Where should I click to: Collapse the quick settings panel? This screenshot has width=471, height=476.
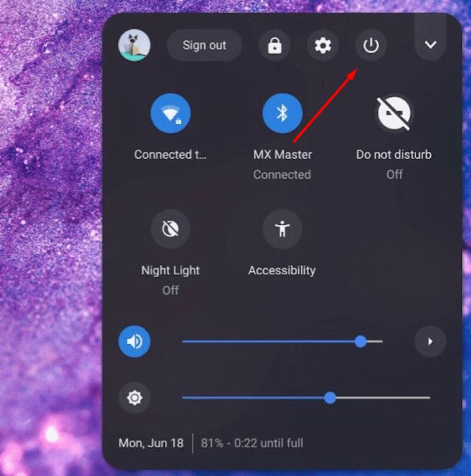pyautogui.click(x=430, y=44)
